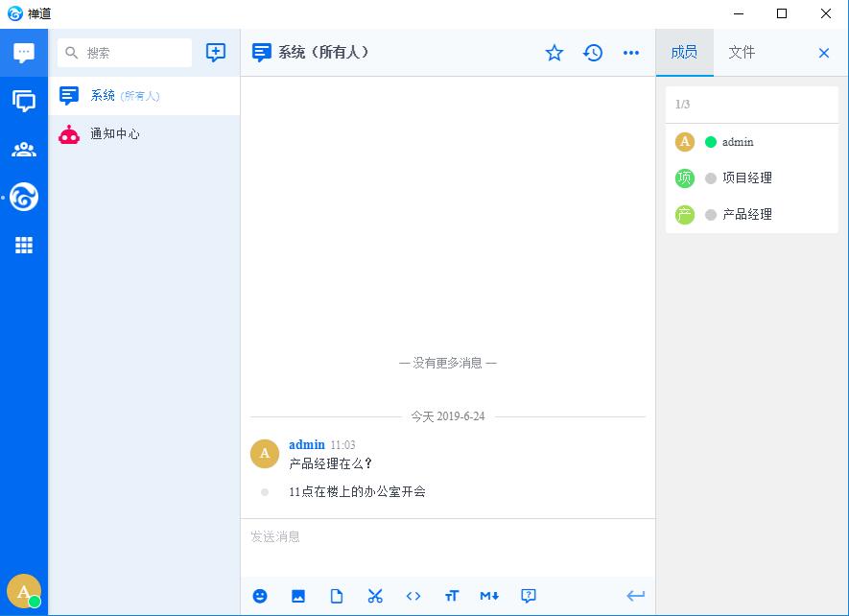
Task: Click the message tips help icon
Action: click(x=529, y=596)
